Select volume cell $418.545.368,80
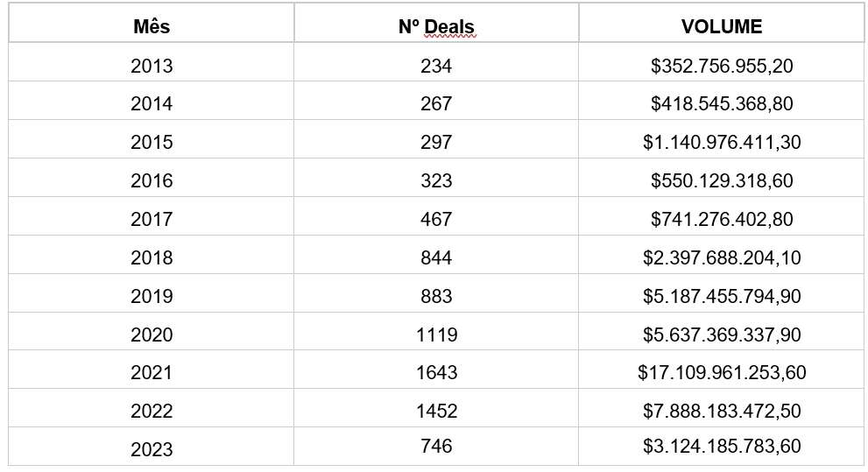The width and height of the screenshot is (868, 472). pos(722,103)
